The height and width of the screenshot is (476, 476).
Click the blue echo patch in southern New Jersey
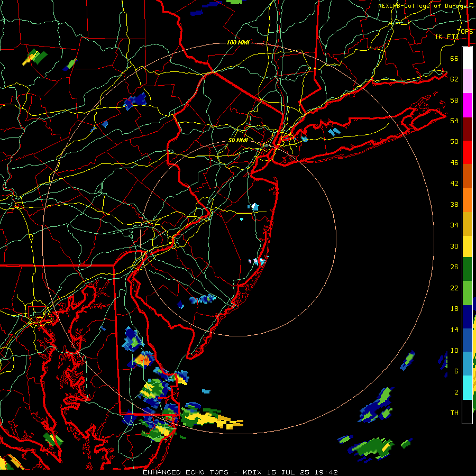203,299
